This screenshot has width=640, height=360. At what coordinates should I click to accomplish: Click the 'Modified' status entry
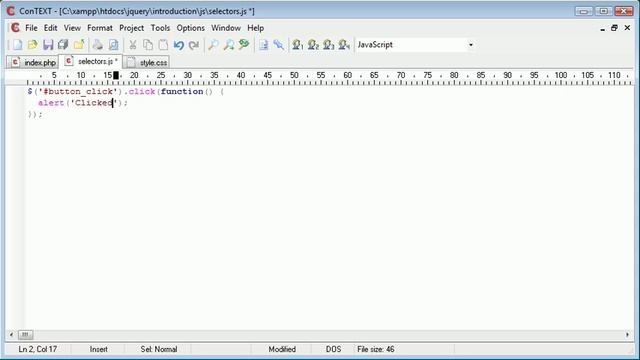click(282, 349)
